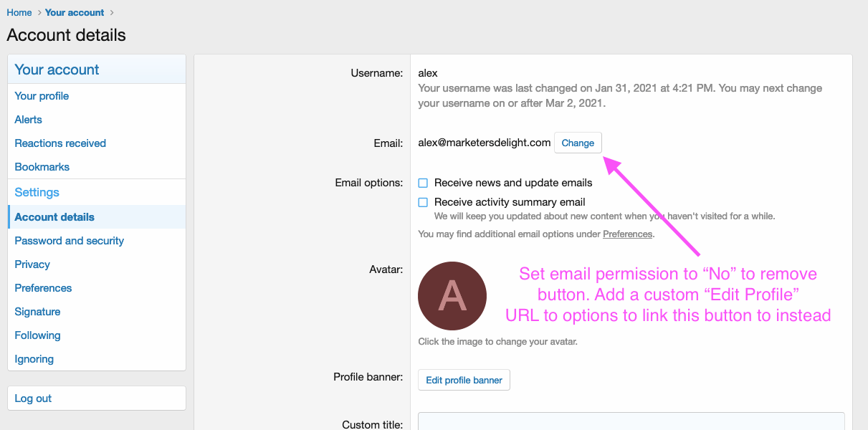
Task: Click the Home breadcrumb link
Action: [x=19, y=12]
